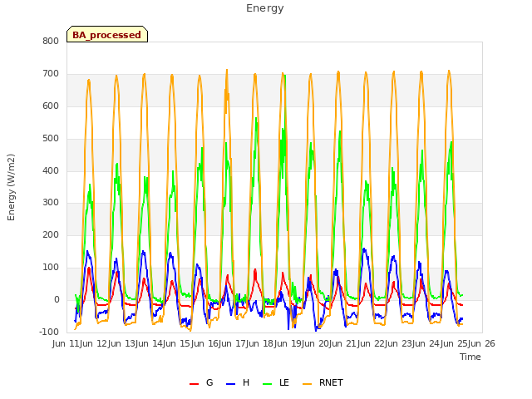
Task: Toggle the H series legend entry
Action: pos(238,382)
